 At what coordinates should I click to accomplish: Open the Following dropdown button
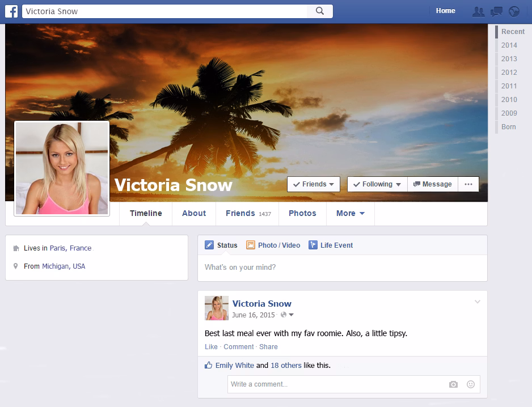377,184
